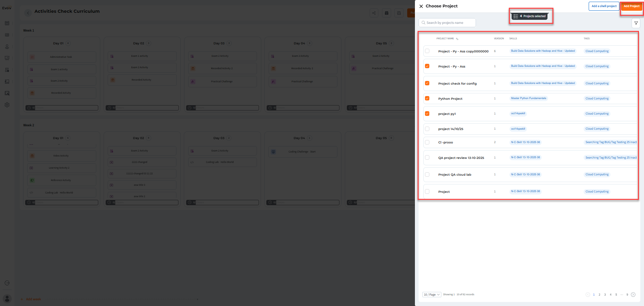Sort by the Project Name arrows icon
The height and width of the screenshot is (306, 644).
coord(457,39)
